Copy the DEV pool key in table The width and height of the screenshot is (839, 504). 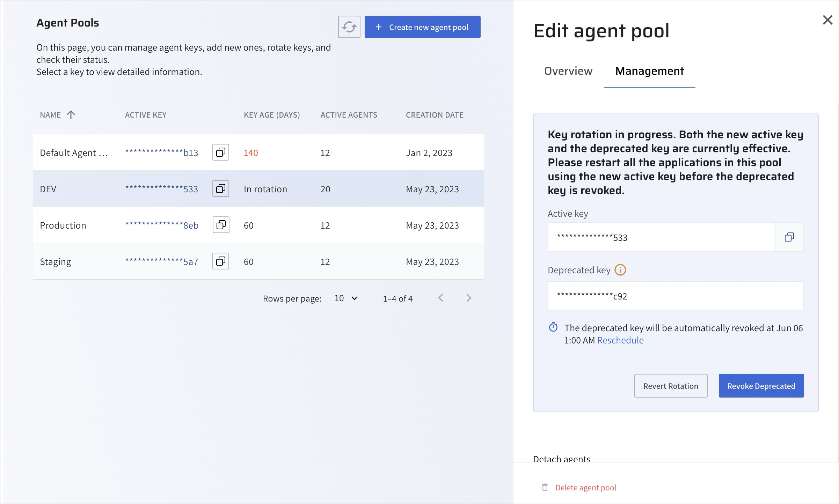pos(221,189)
